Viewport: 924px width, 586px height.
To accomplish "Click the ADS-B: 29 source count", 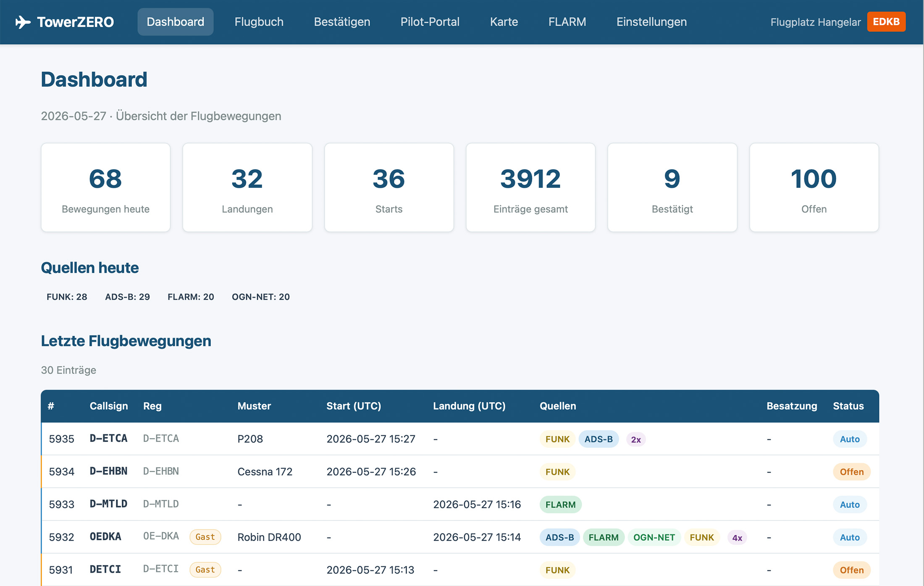I will [127, 297].
